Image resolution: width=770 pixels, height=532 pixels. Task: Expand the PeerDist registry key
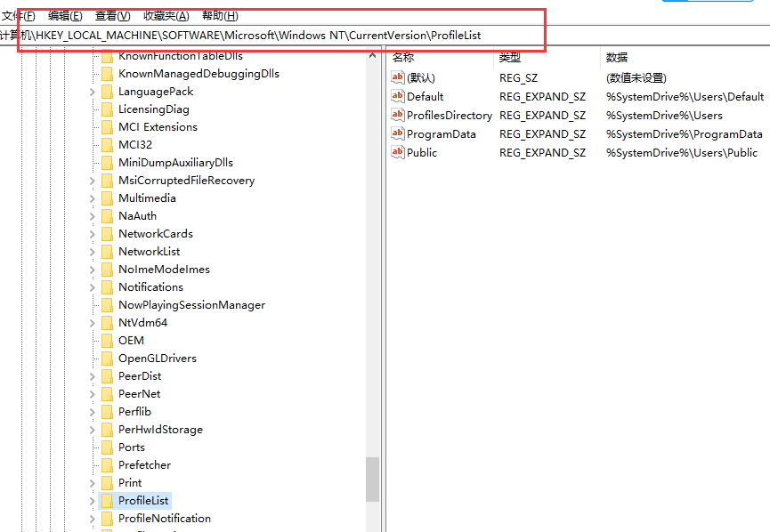tap(92, 375)
